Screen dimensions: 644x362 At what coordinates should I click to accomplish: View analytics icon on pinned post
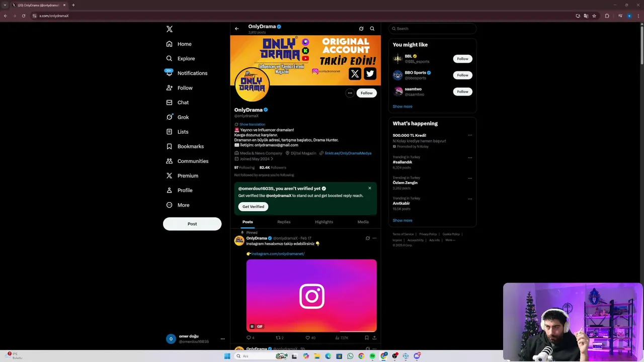337,338
